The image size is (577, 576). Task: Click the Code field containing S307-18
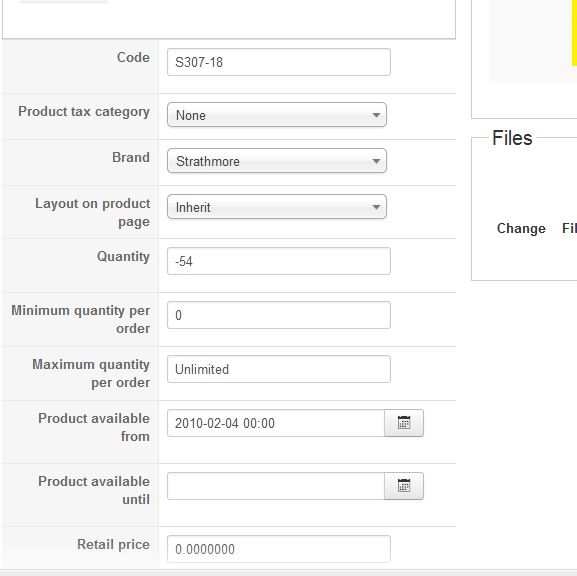pyautogui.click(x=279, y=62)
